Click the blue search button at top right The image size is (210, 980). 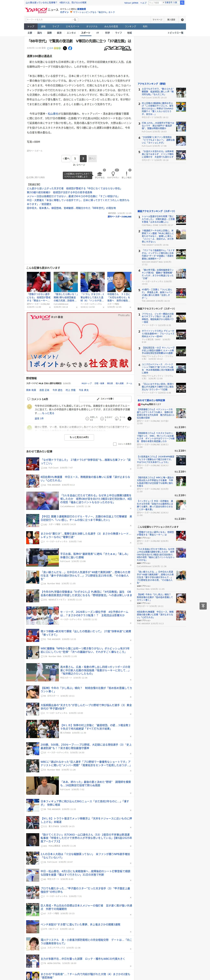182,3
